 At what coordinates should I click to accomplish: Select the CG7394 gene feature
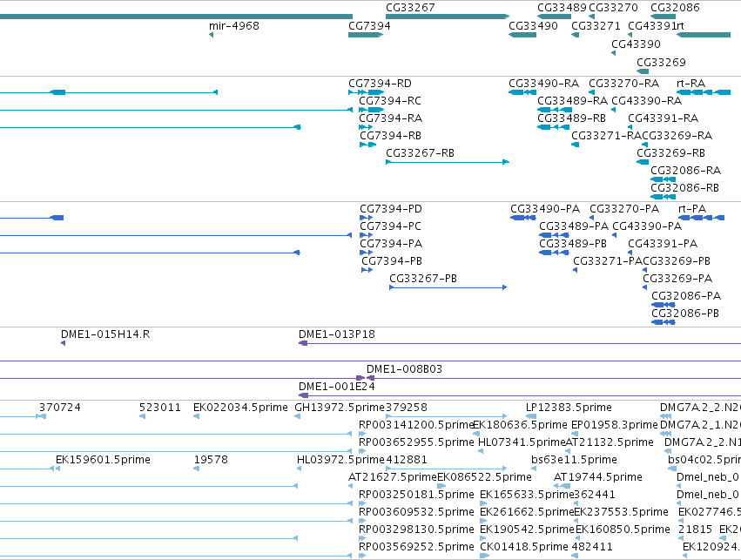point(366,35)
